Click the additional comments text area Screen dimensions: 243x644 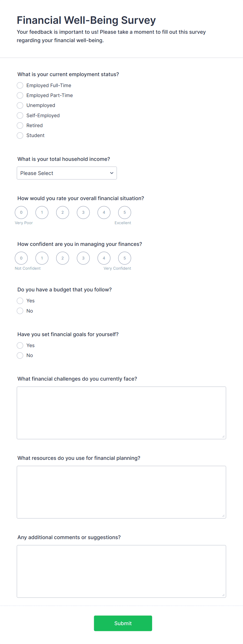coord(121,571)
